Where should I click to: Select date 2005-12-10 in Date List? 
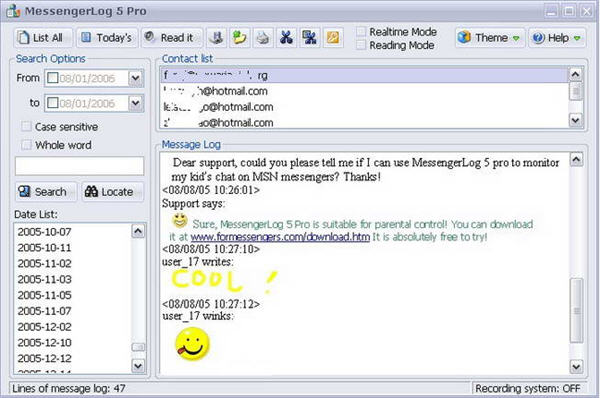tap(44, 343)
